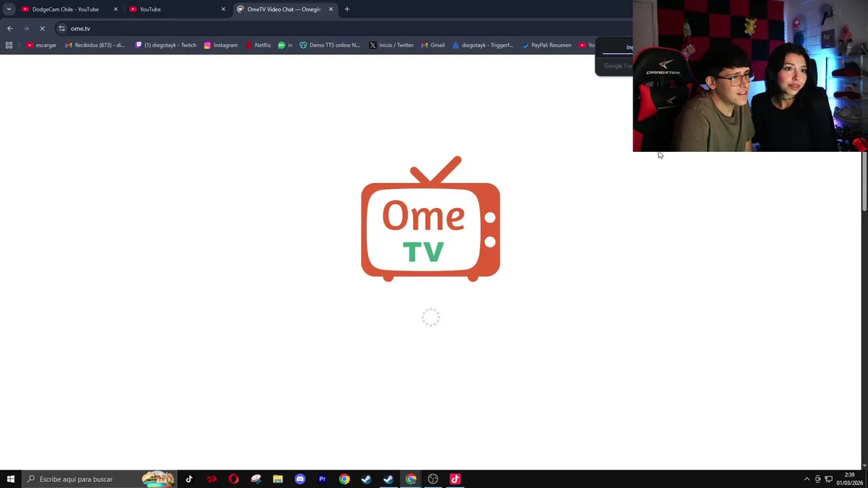Open Discord from the taskbar
Screen dimensions: 868x488
(300, 479)
